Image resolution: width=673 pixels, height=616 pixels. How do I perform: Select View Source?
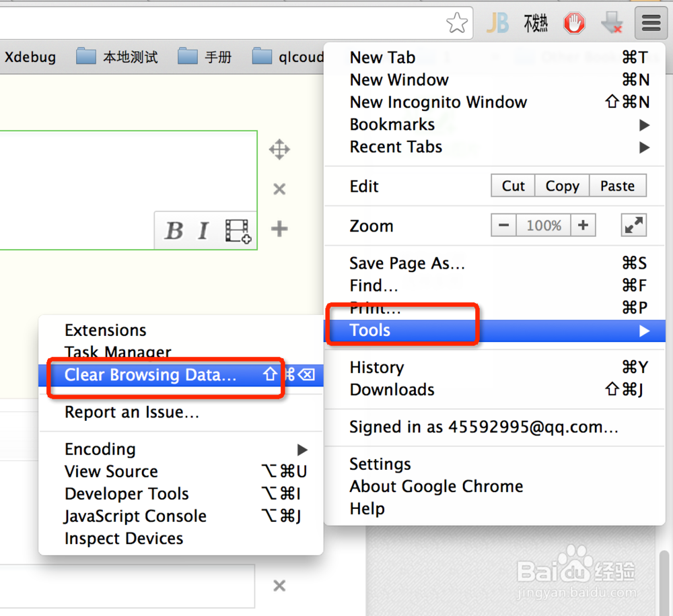(180, 471)
